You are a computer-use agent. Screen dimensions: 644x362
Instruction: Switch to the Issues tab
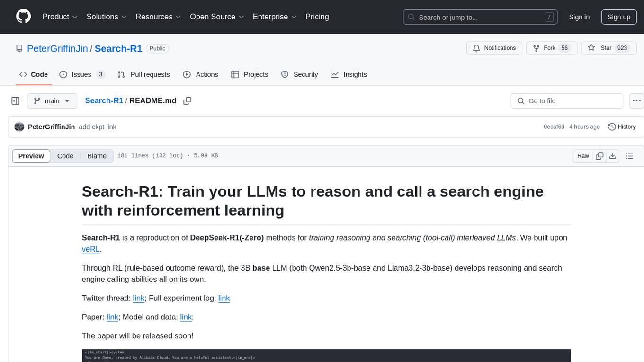[82, 74]
